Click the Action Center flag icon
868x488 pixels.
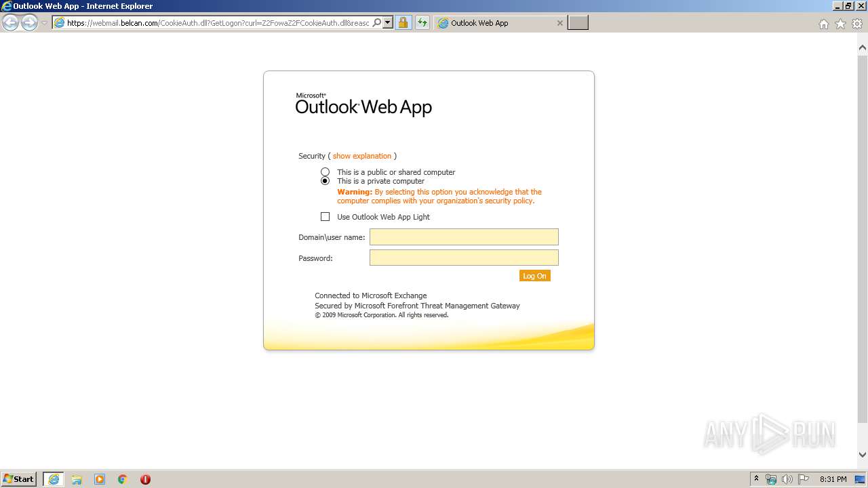coord(804,479)
